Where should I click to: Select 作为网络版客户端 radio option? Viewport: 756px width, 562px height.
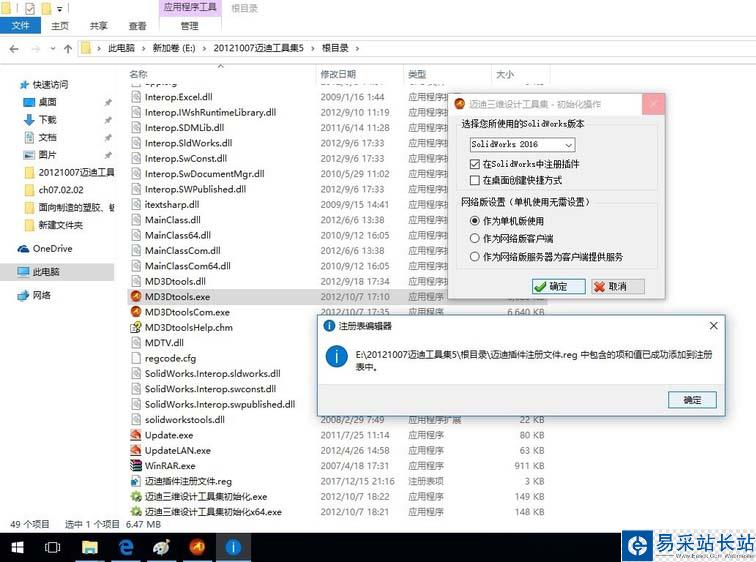[475, 238]
